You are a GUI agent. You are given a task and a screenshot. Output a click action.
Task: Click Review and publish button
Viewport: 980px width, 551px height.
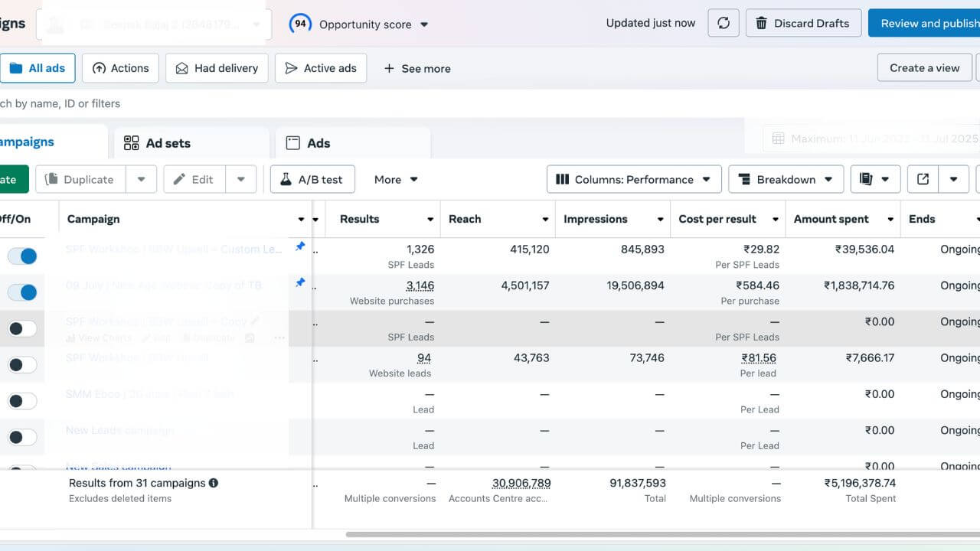[x=926, y=24]
